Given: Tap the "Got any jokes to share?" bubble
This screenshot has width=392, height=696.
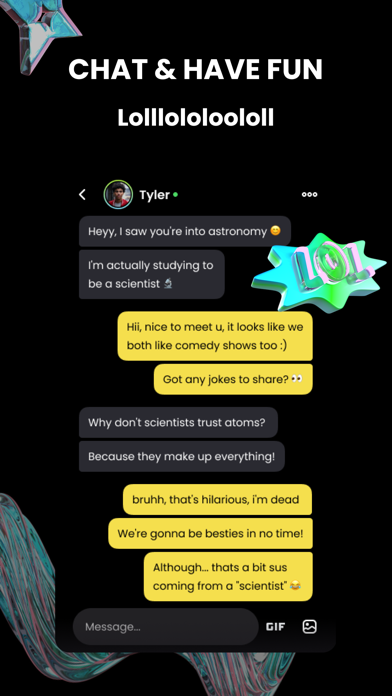Looking at the screenshot, I should tap(233, 379).
